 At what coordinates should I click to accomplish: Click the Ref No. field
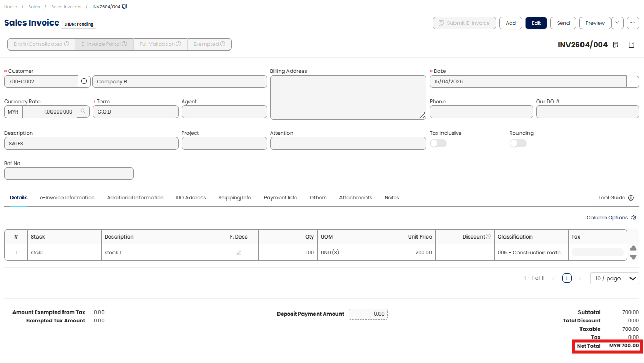tap(69, 173)
